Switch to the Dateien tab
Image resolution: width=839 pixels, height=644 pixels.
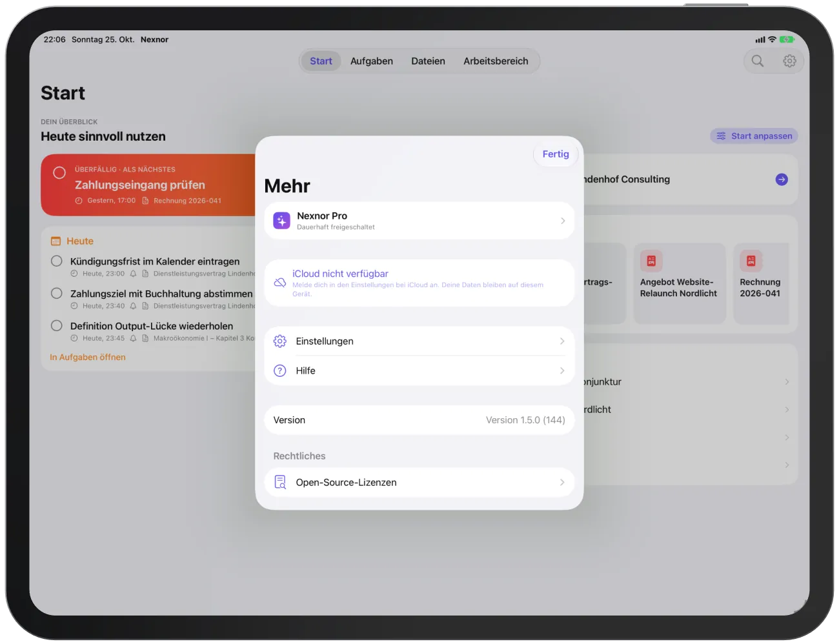(428, 61)
